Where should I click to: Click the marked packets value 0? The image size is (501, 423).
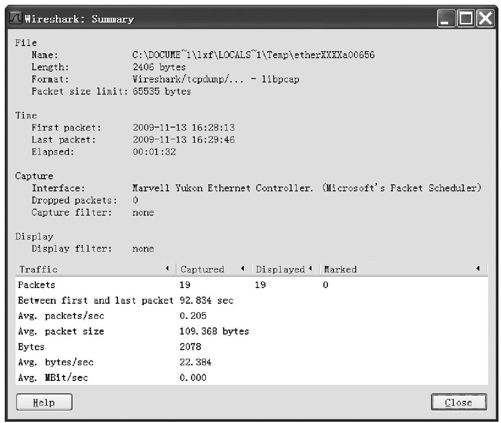[325, 285]
